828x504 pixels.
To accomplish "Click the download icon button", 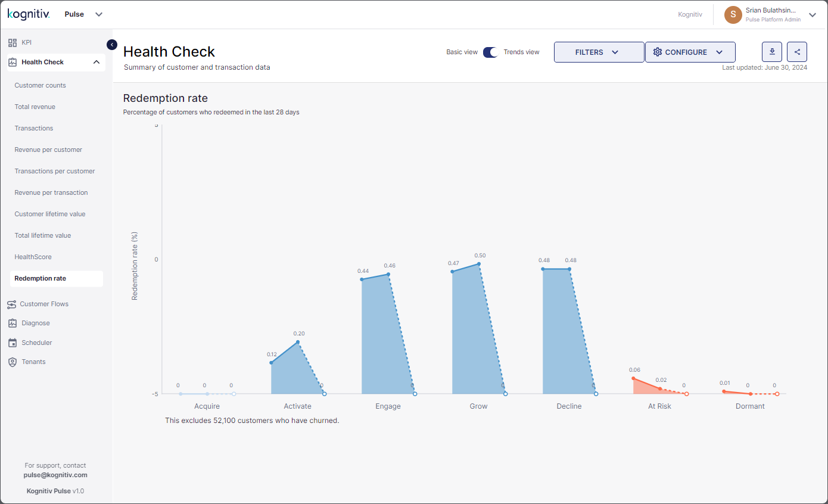I will [x=772, y=52].
